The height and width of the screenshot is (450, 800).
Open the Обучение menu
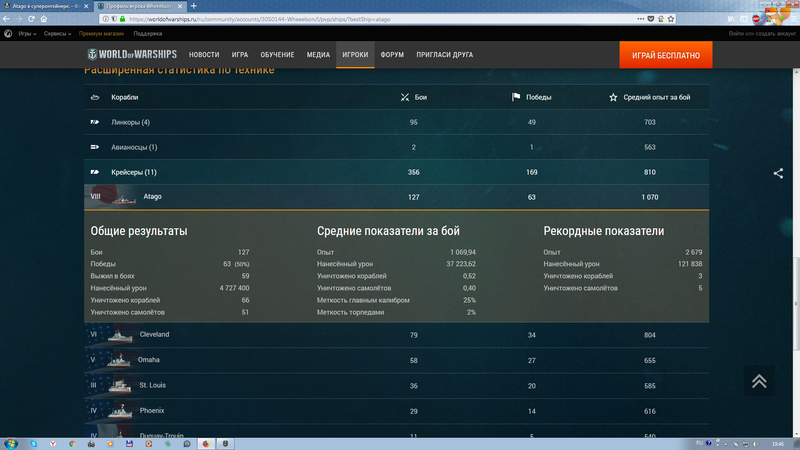277,55
